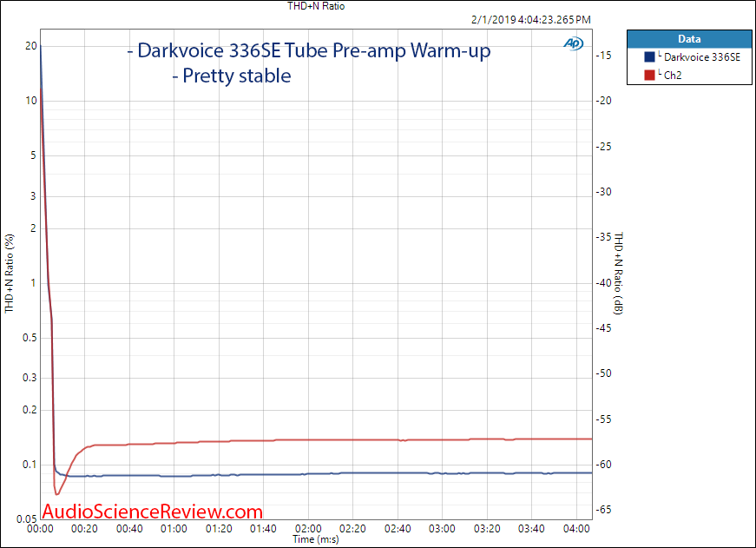
Task: Click the Data legend header
Action: tap(689, 39)
